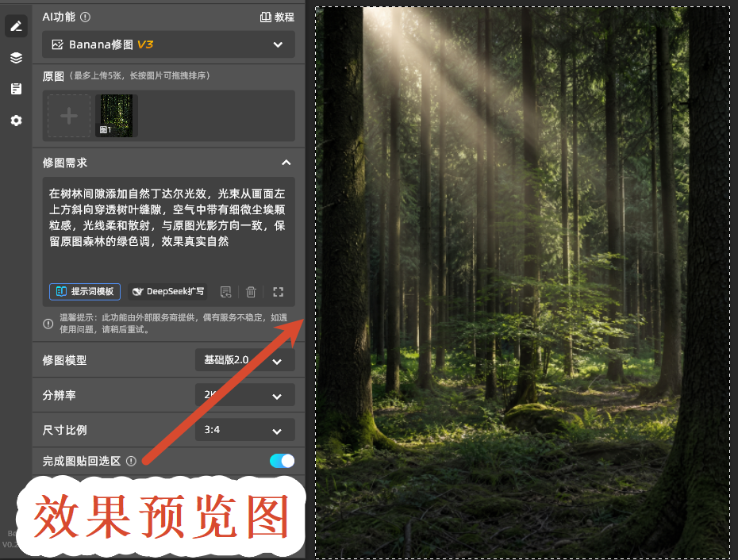This screenshot has width=738, height=560.
Task: Open the layers stack sidebar icon
Action: pos(16,57)
